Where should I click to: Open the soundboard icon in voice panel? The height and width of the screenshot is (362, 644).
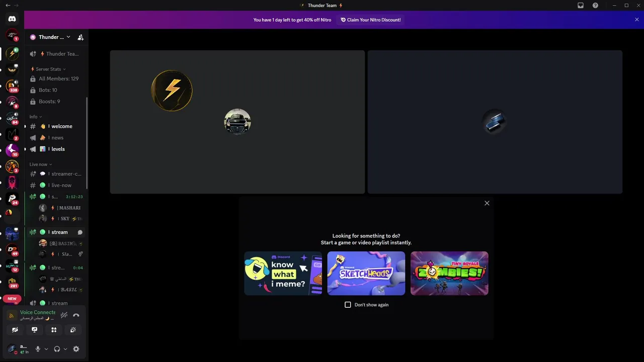click(x=73, y=330)
